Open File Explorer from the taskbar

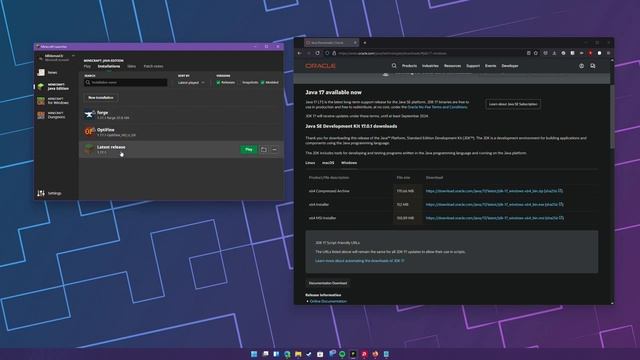point(298,354)
